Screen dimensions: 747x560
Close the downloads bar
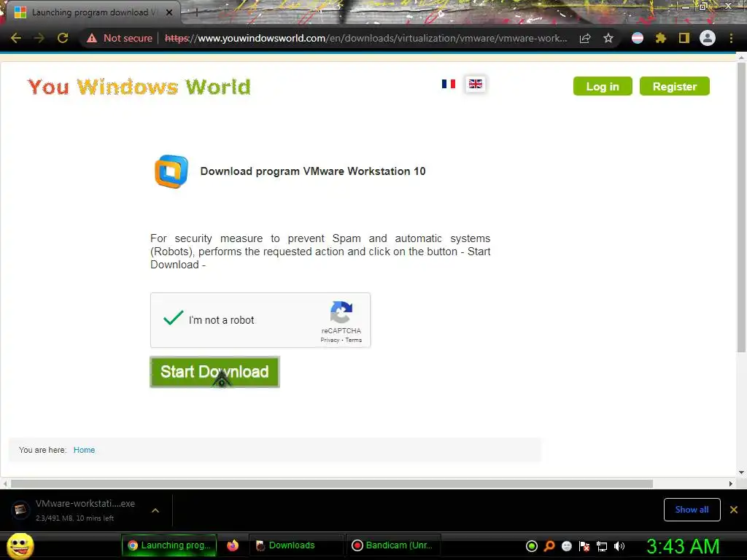(734, 510)
